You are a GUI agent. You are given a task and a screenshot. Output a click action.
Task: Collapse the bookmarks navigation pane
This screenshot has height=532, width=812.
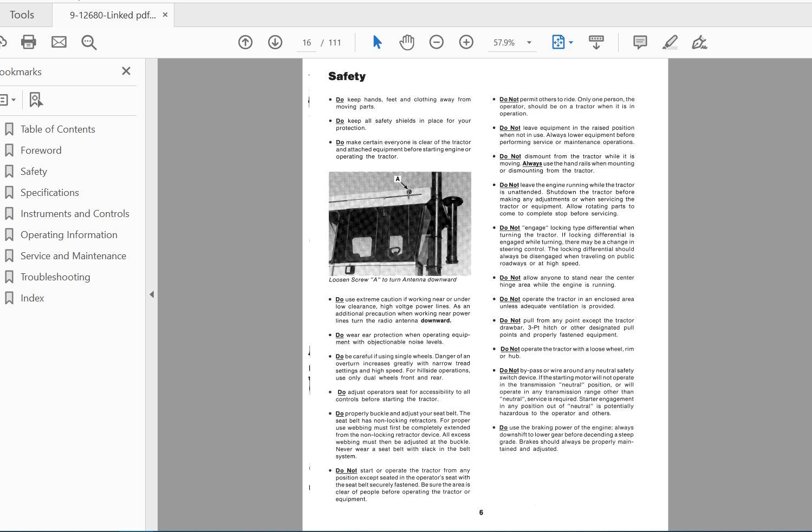pos(152,294)
